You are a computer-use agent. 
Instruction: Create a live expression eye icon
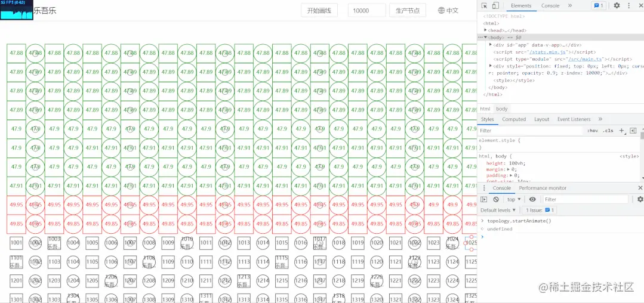click(x=532, y=200)
